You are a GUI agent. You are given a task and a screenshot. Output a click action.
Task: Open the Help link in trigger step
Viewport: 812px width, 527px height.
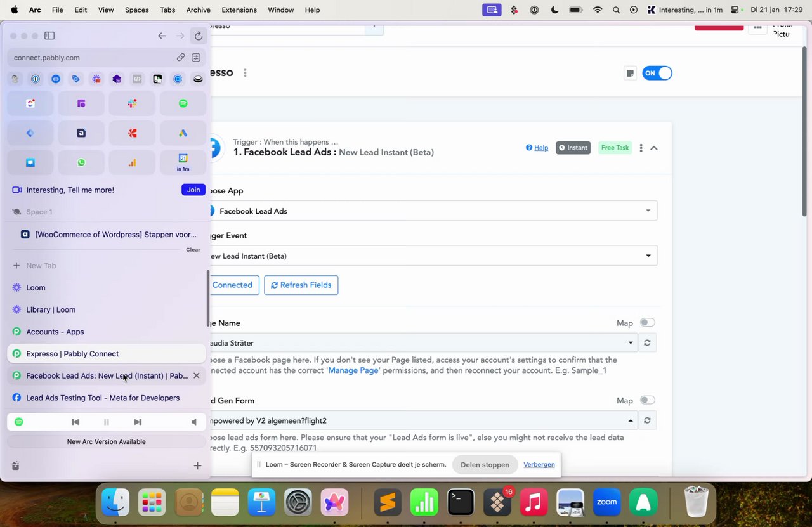click(537, 148)
